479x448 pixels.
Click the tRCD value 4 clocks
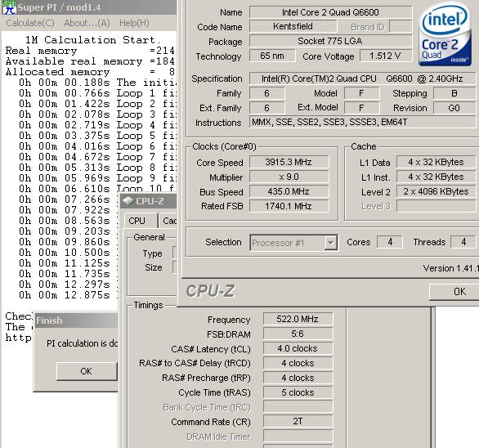tap(298, 363)
